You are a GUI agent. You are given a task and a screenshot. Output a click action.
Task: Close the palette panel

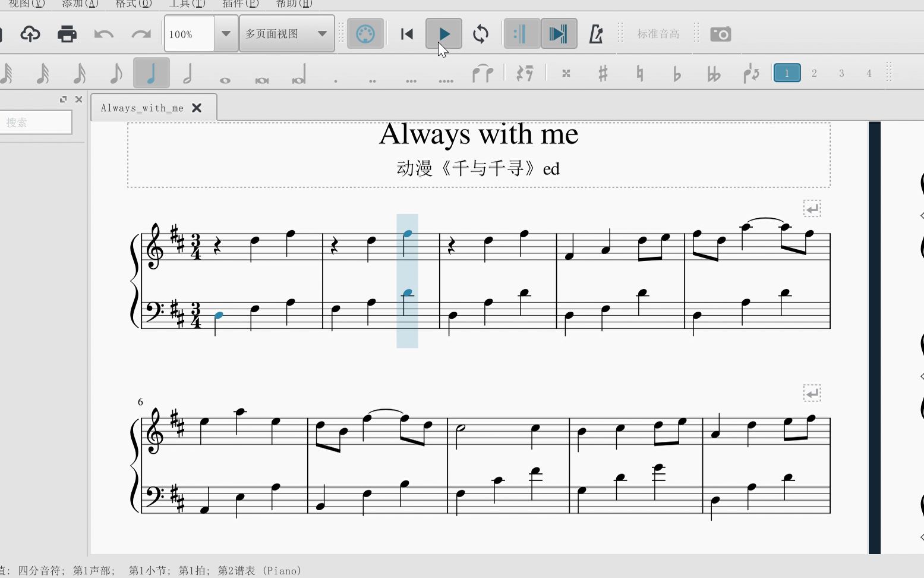tap(78, 99)
